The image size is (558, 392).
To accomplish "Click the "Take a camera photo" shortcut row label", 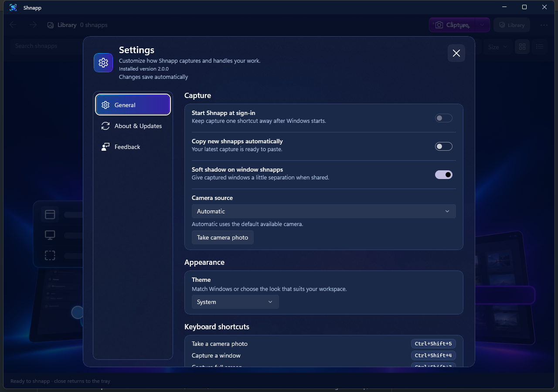I will (220, 344).
